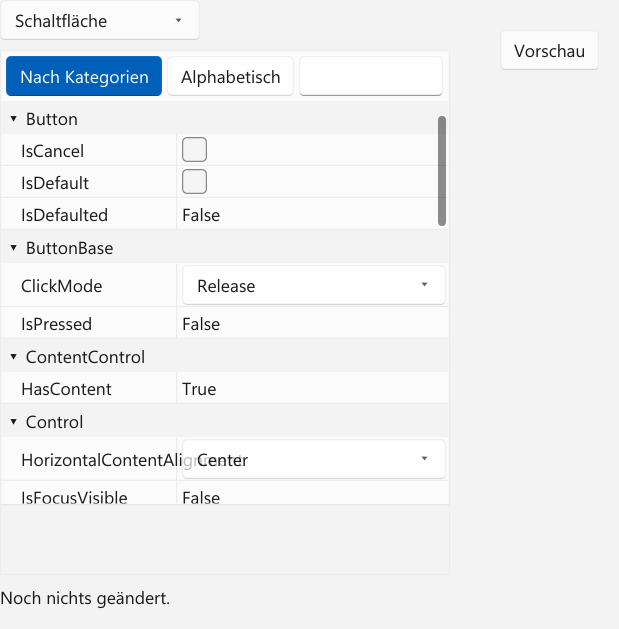This screenshot has width=619, height=629.
Task: Click the property grid vertical scrollbar thumb
Action: click(442, 171)
